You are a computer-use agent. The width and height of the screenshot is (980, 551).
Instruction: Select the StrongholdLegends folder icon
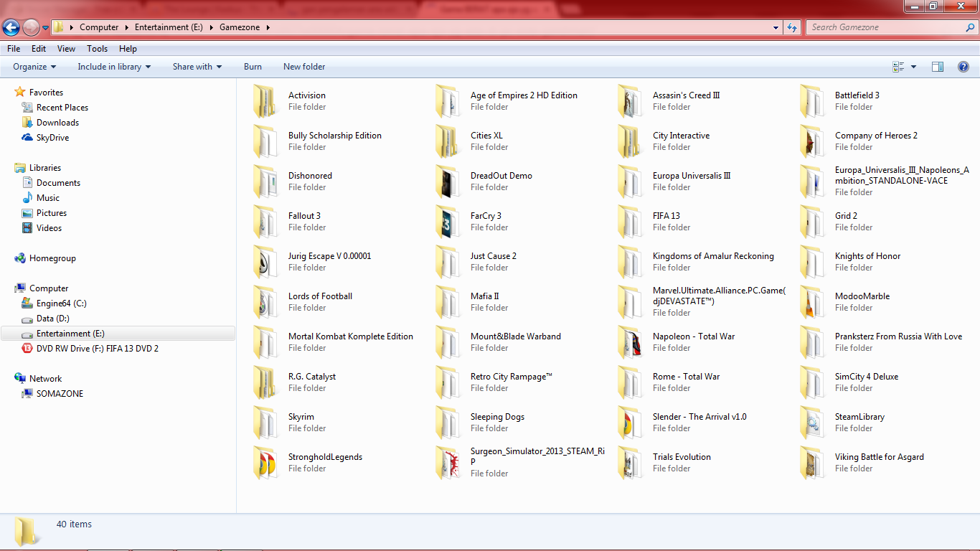[x=265, y=462]
